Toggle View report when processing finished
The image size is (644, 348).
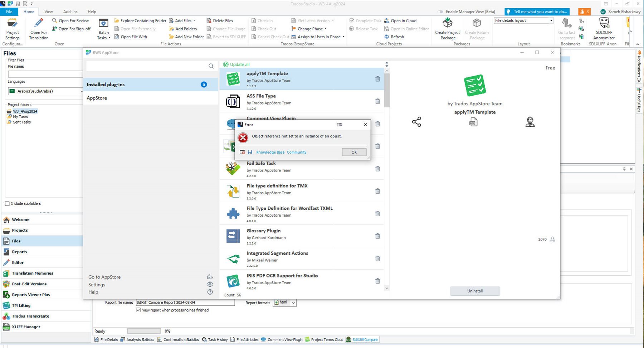[x=138, y=310]
